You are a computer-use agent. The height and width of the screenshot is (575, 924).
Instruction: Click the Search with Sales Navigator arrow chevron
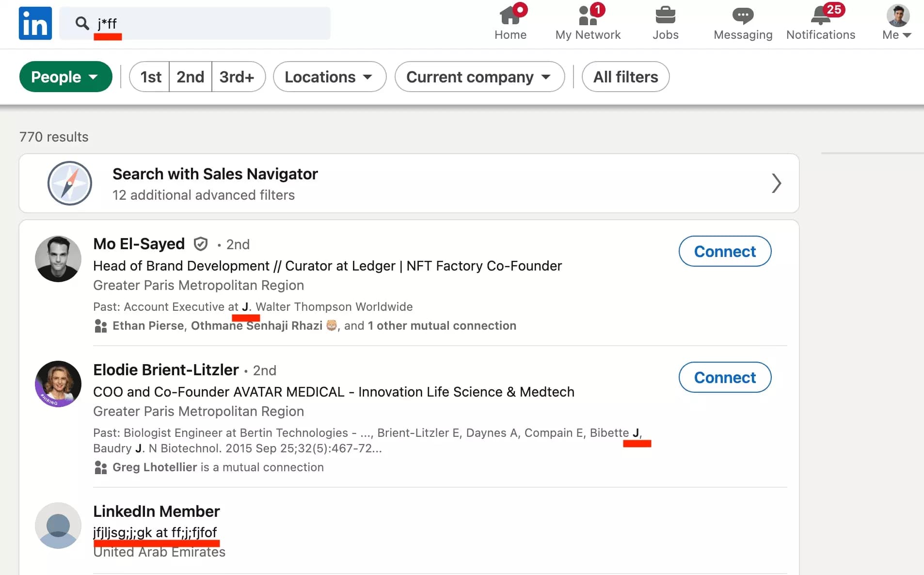pyautogui.click(x=776, y=183)
